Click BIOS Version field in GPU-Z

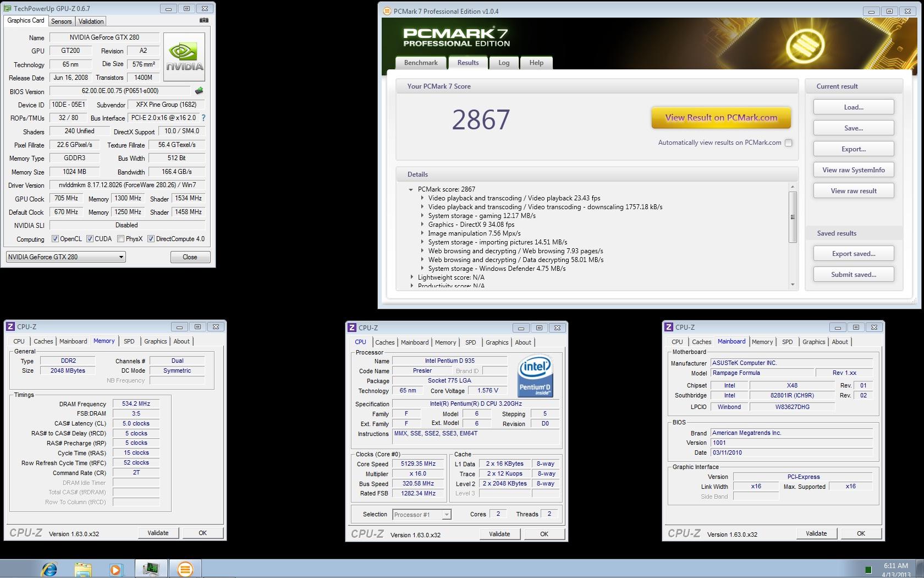tap(120, 91)
